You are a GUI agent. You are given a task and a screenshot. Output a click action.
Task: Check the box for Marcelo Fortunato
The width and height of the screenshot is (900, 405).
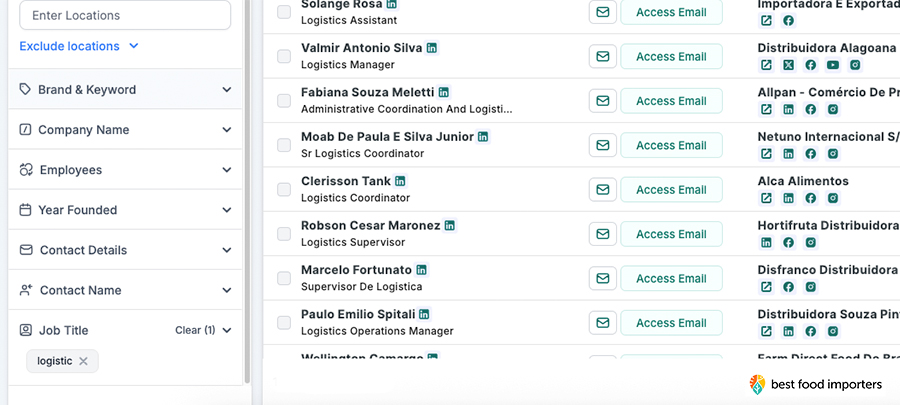coord(284,278)
